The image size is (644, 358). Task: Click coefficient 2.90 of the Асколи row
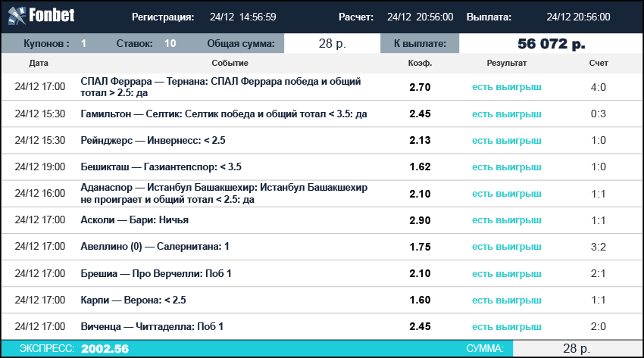click(420, 220)
